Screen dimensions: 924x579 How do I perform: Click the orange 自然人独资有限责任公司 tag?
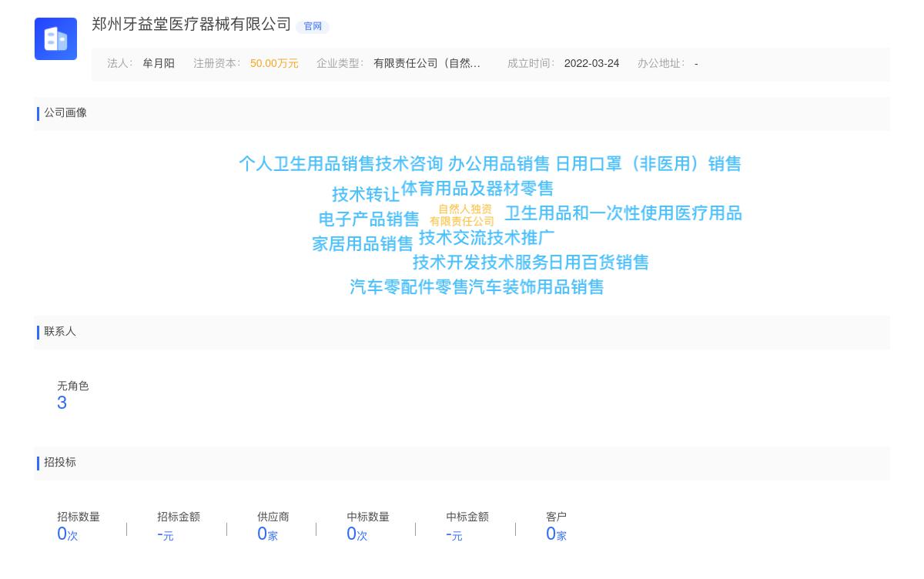click(x=464, y=215)
